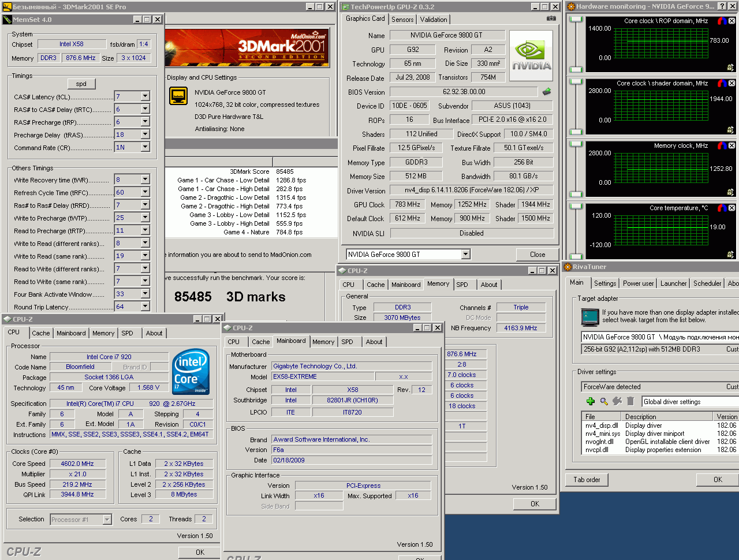Viewport: 739px width, 560px height.
Task: Click help question mark in Hardware monitoring title bar
Action: tap(722, 6)
